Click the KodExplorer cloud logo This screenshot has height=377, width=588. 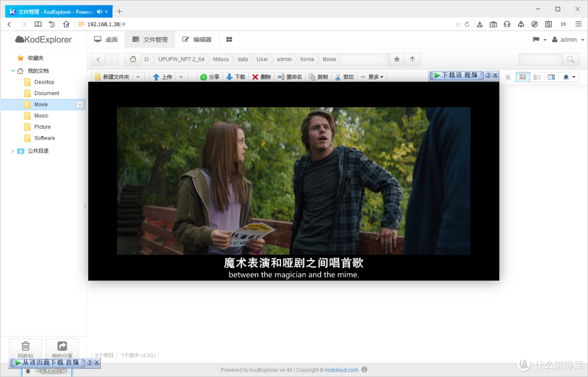pyautogui.click(x=44, y=39)
